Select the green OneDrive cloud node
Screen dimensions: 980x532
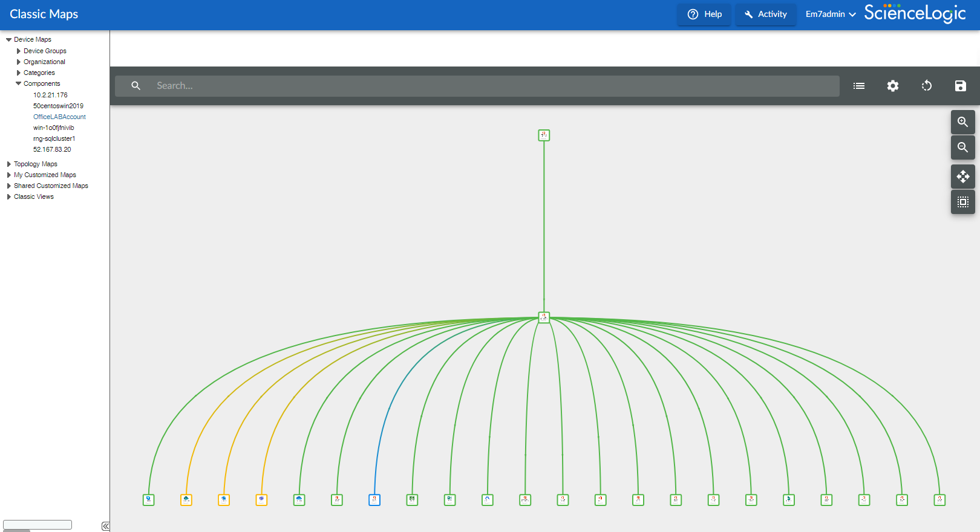[299, 500]
